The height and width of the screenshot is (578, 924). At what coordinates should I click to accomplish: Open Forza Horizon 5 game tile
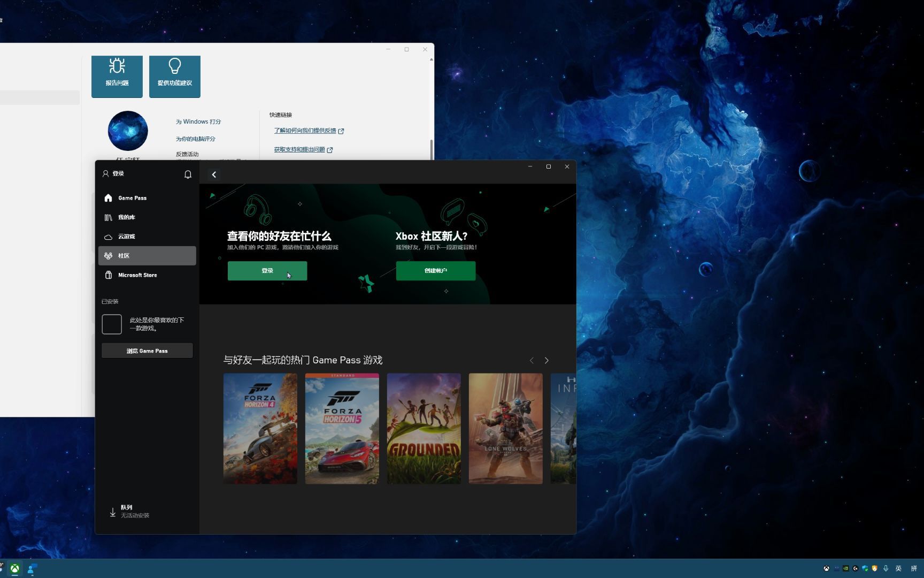point(342,429)
